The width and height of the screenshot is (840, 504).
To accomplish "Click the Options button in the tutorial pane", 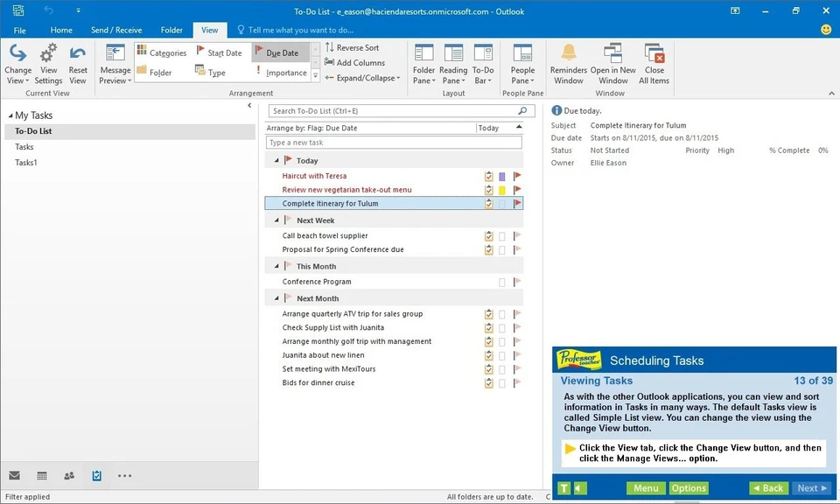I will coord(688,487).
